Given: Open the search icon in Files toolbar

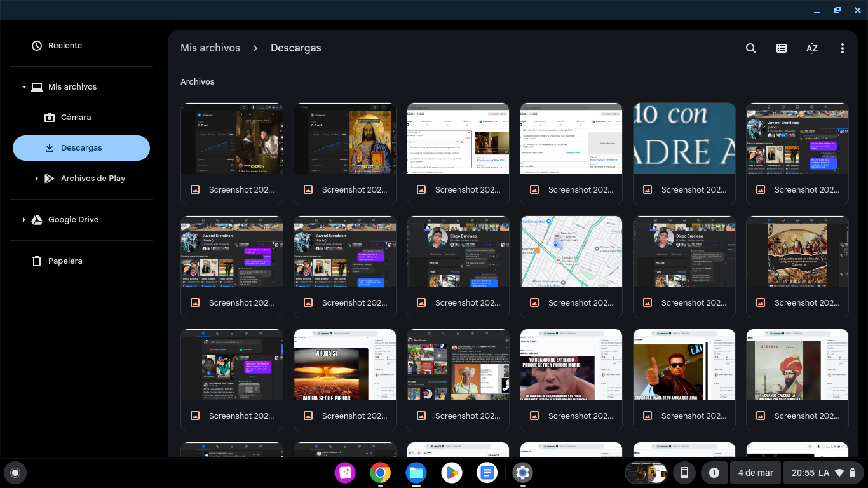Looking at the screenshot, I should tap(751, 48).
